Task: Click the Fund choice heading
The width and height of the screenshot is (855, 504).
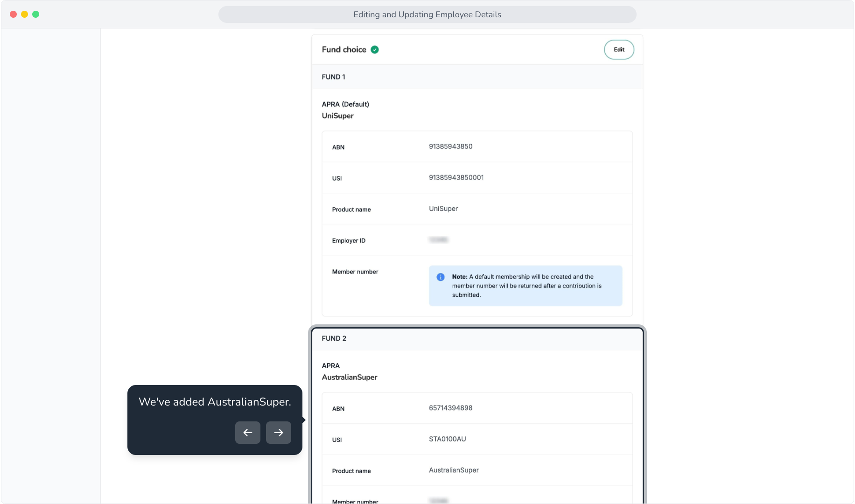Action: 344,49
